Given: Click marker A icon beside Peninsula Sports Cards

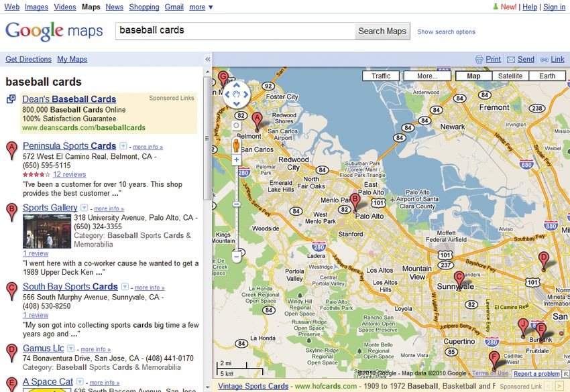Looking at the screenshot, I should click(x=11, y=150).
